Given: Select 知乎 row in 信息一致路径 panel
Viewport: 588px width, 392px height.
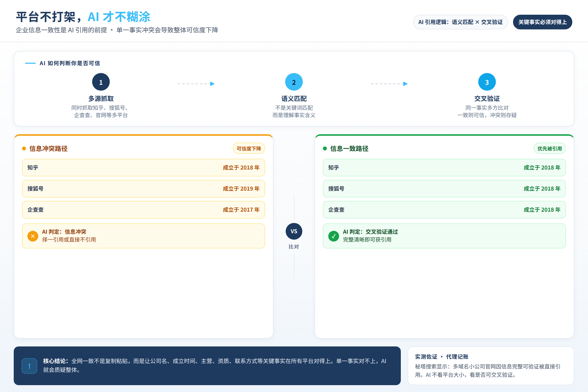Looking at the screenshot, I should (444, 168).
